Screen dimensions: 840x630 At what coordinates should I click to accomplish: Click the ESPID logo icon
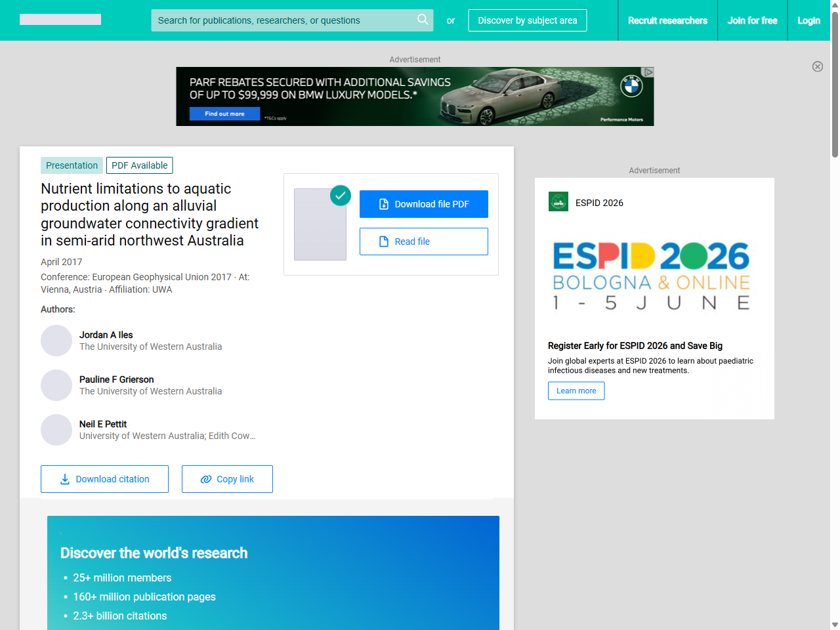click(558, 202)
